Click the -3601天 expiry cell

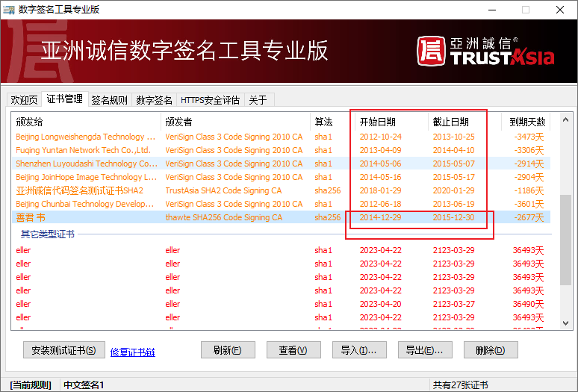(529, 204)
